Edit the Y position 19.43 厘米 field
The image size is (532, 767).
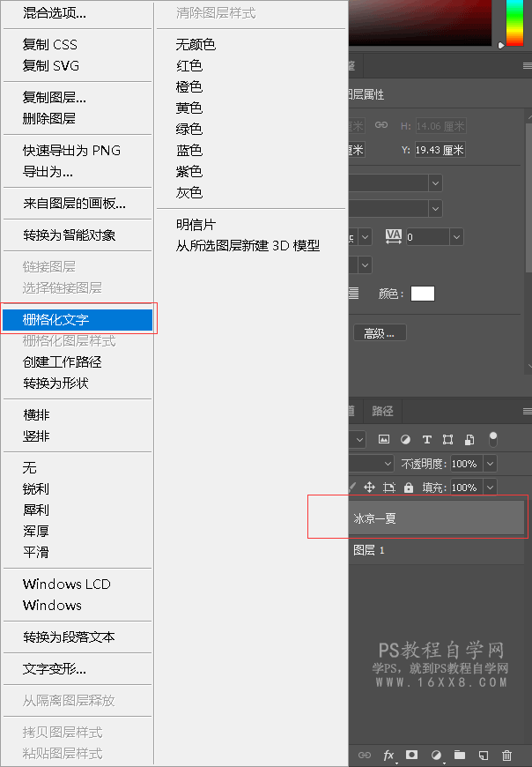click(440, 150)
